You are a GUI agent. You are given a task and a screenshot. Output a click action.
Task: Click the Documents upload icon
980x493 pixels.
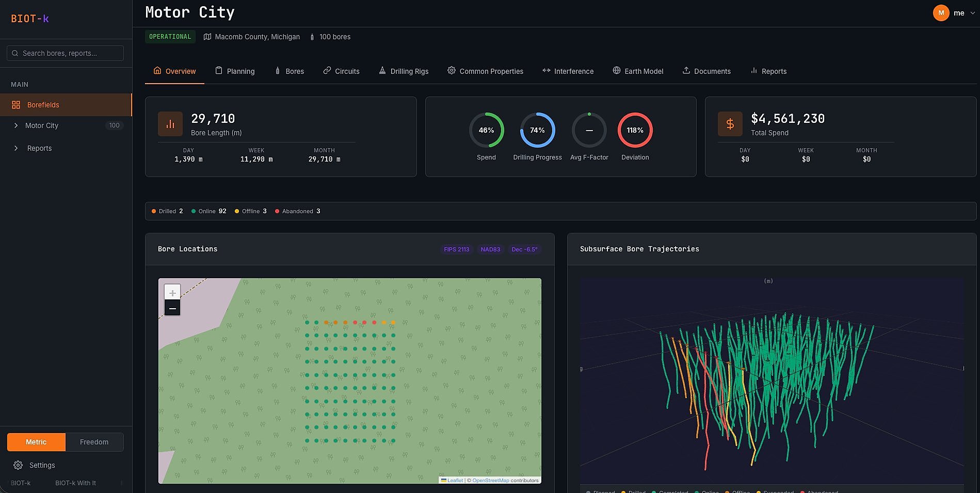tap(686, 71)
